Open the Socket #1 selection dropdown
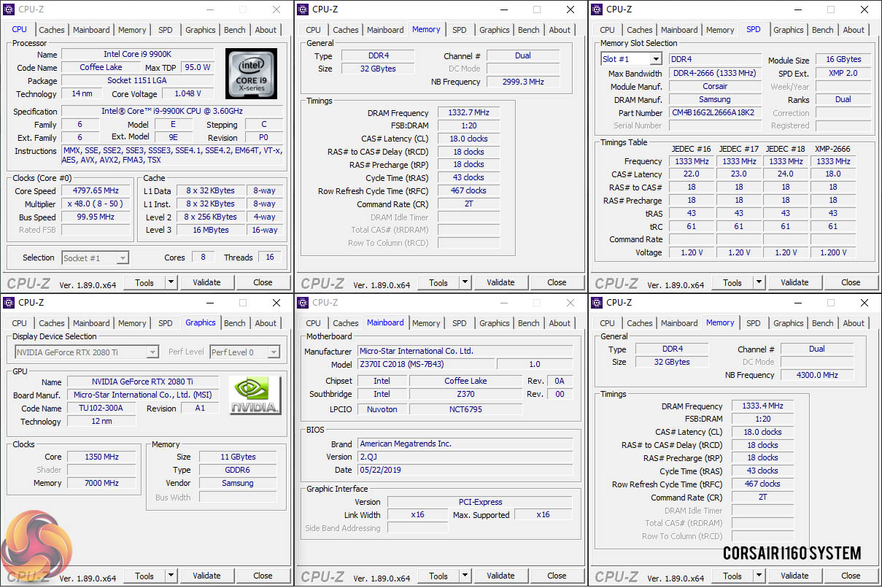Viewport: 882px width, 588px height. 123,258
